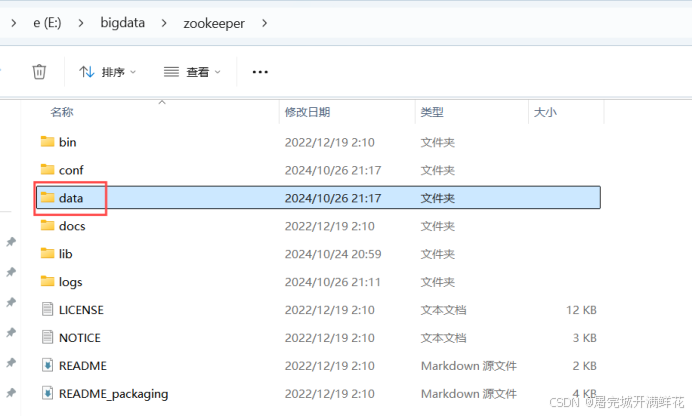Image resolution: width=692 pixels, height=416 pixels.
Task: Click the README size 2 KB
Action: 585,366
